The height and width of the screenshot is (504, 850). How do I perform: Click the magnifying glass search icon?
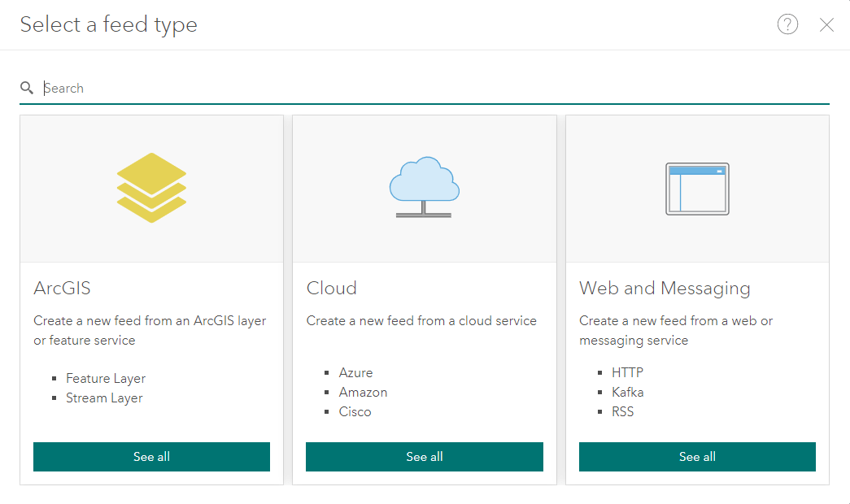[27, 88]
